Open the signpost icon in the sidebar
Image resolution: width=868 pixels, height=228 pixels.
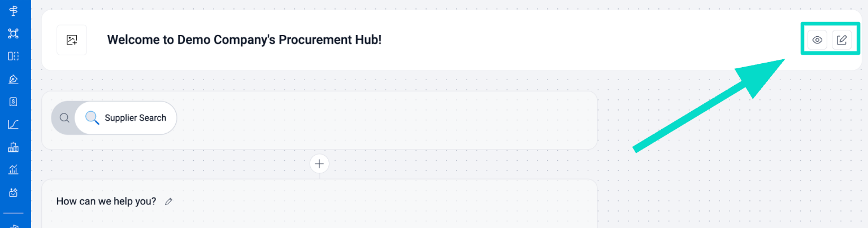pyautogui.click(x=13, y=10)
